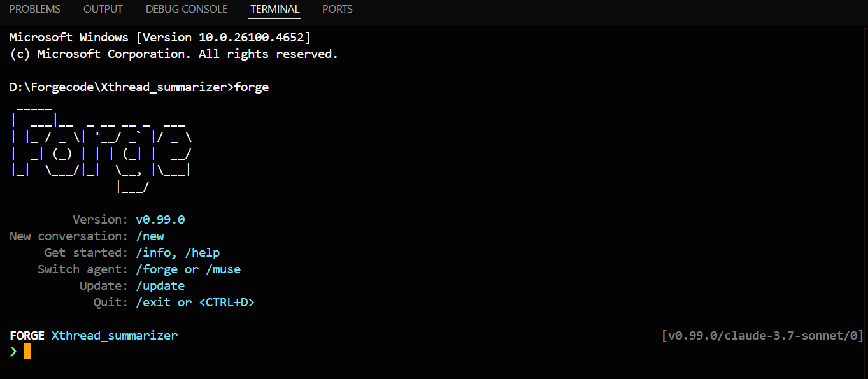
Task: Click the /exit quit command
Action: tap(153, 302)
